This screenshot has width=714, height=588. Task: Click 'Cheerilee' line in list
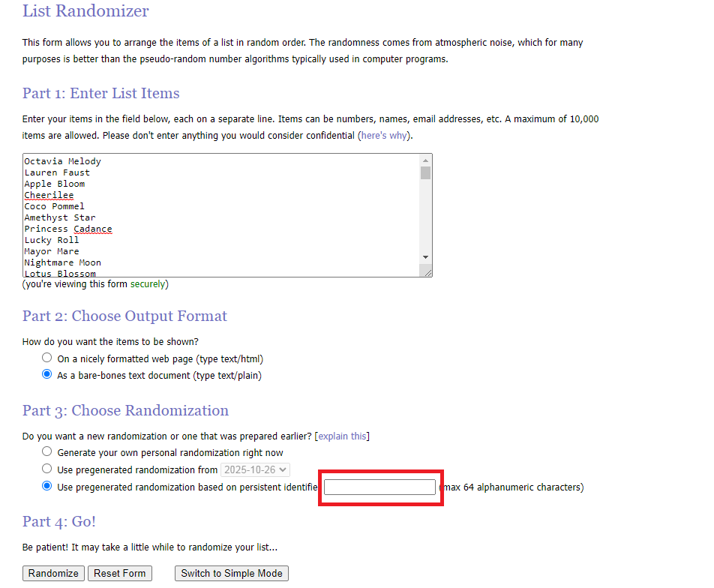click(49, 195)
